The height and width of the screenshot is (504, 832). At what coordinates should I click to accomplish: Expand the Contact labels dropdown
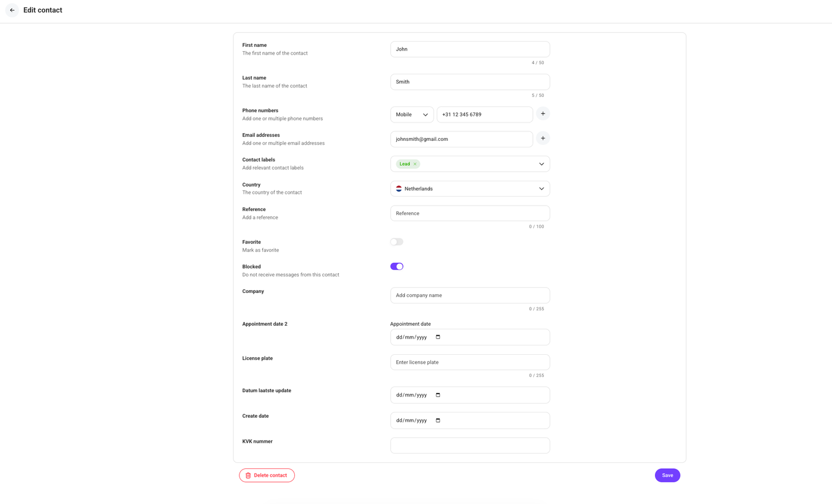470,164
